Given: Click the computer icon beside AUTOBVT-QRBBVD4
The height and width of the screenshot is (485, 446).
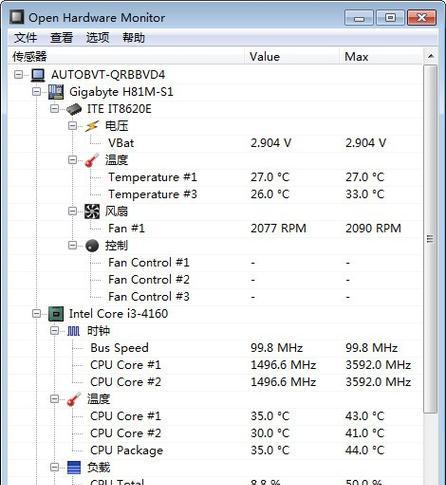Looking at the screenshot, I should click(x=38, y=75).
